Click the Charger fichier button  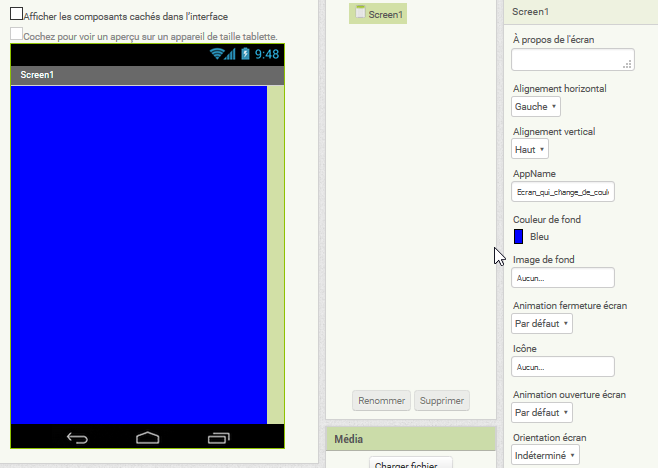[411, 464]
